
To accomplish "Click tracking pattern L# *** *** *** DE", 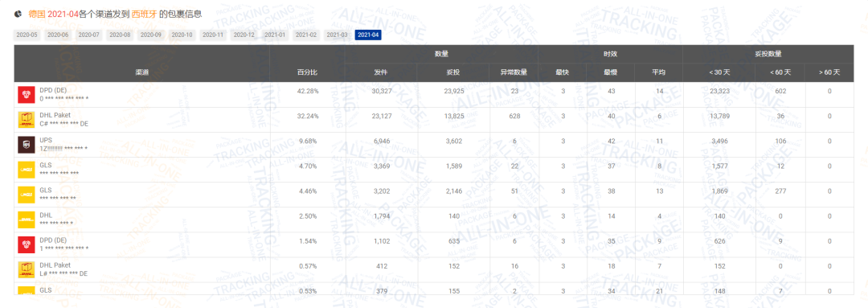I will click(63, 273).
